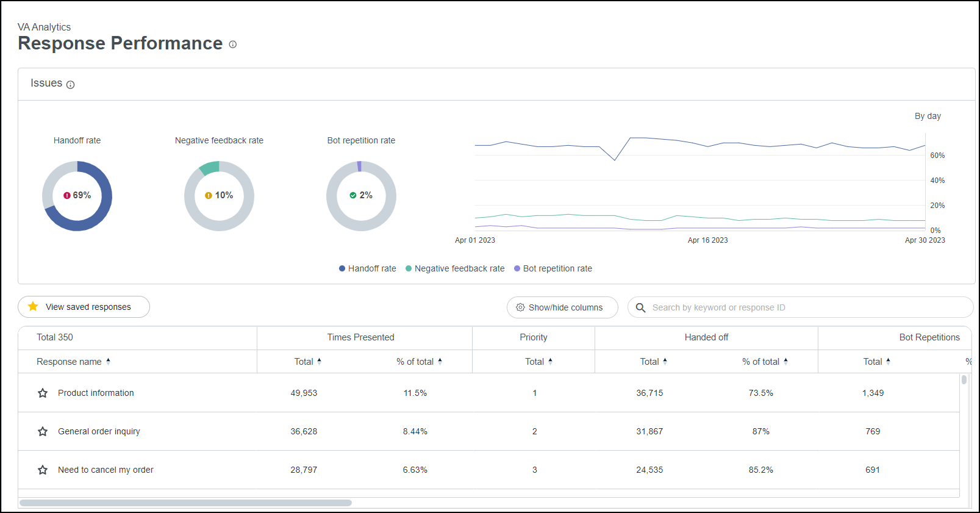The height and width of the screenshot is (513, 980).
Task: Click the magnifier search icon
Action: pos(640,307)
